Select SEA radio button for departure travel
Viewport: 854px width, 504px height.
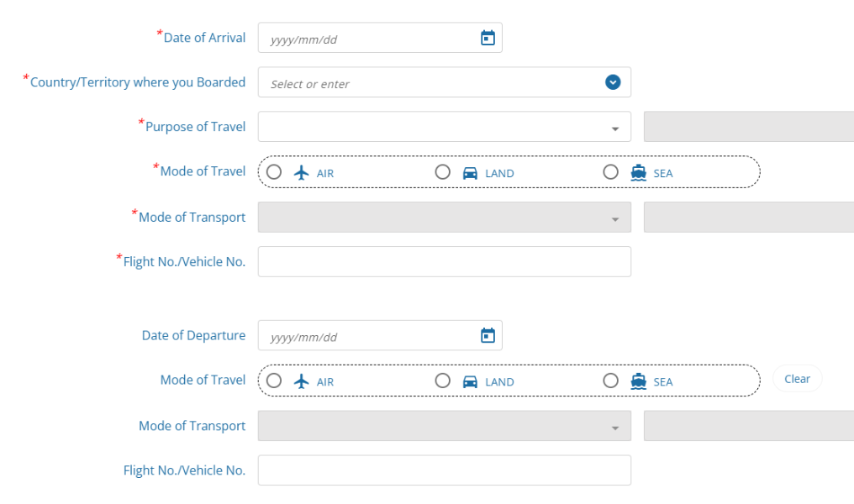coord(610,381)
